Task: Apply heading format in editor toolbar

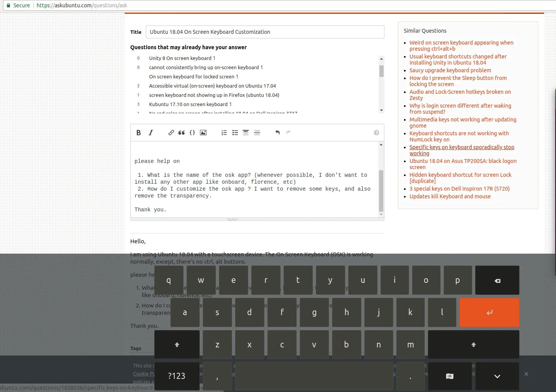Action: click(245, 133)
